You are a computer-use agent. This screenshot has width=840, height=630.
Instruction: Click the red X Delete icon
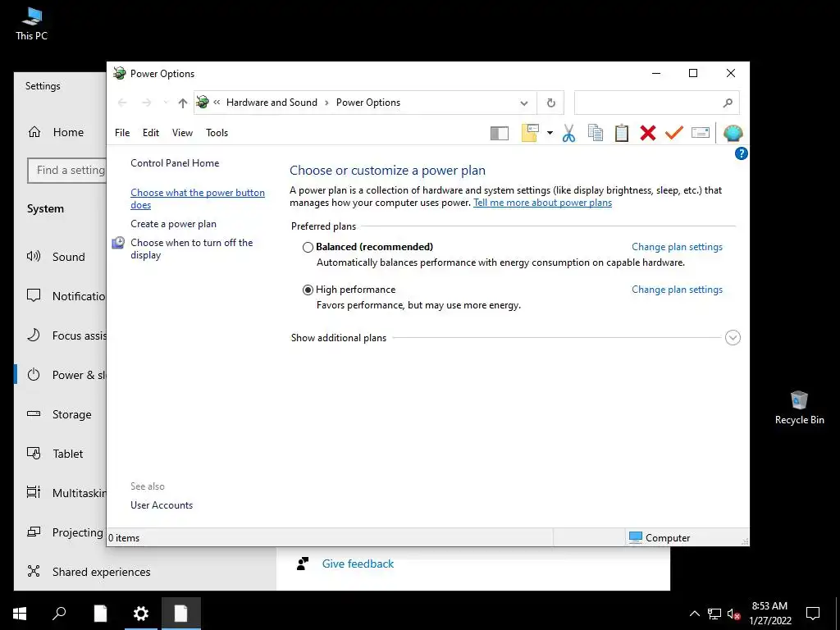(x=648, y=133)
